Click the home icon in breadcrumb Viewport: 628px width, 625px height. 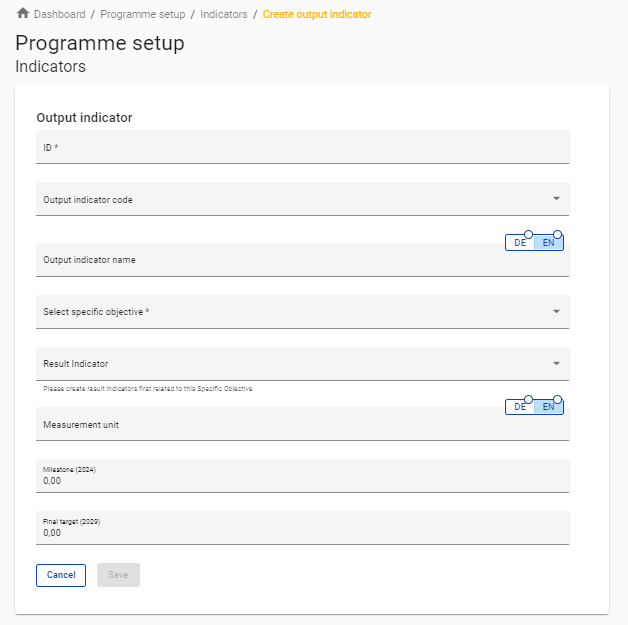coord(23,13)
